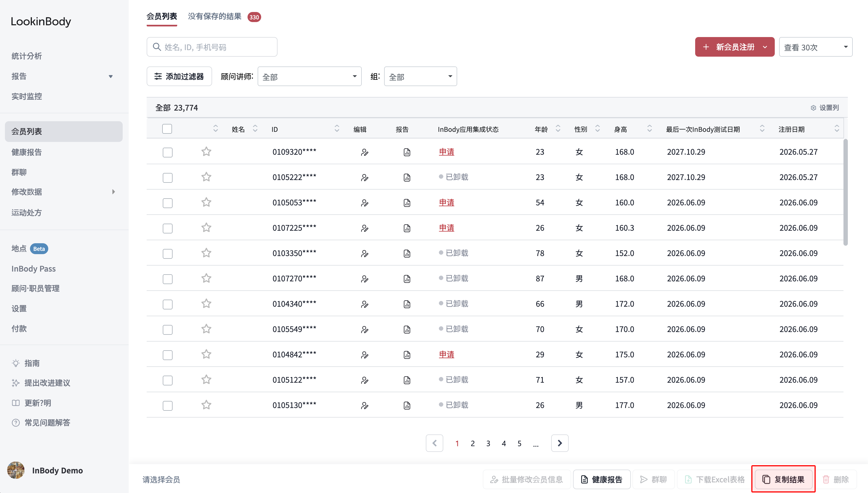
Task: Open edit icon for member 0105222****
Action: click(364, 177)
